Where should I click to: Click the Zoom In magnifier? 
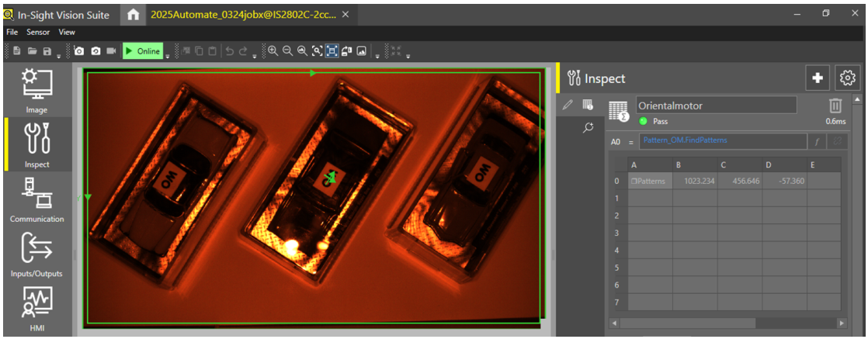(x=273, y=51)
